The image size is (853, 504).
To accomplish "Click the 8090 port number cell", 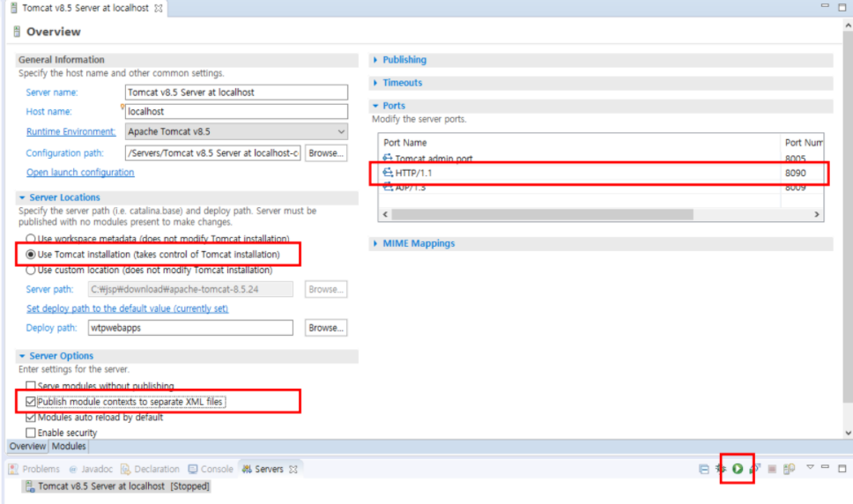I will 802,173.
